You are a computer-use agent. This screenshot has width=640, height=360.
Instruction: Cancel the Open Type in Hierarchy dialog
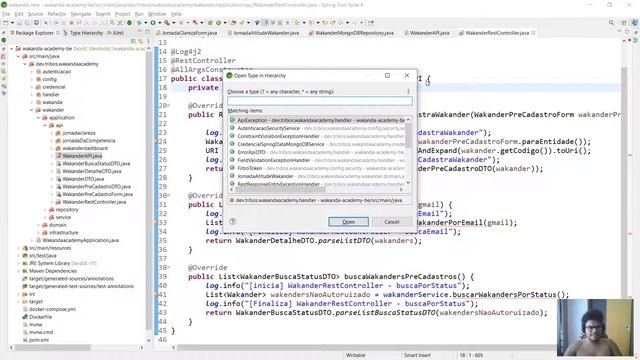tap(391, 222)
